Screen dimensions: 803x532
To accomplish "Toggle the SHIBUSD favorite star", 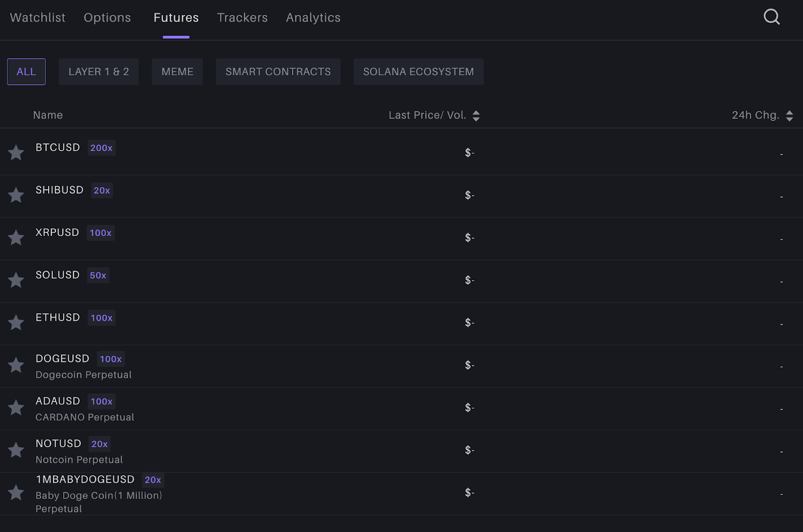I will pos(16,195).
